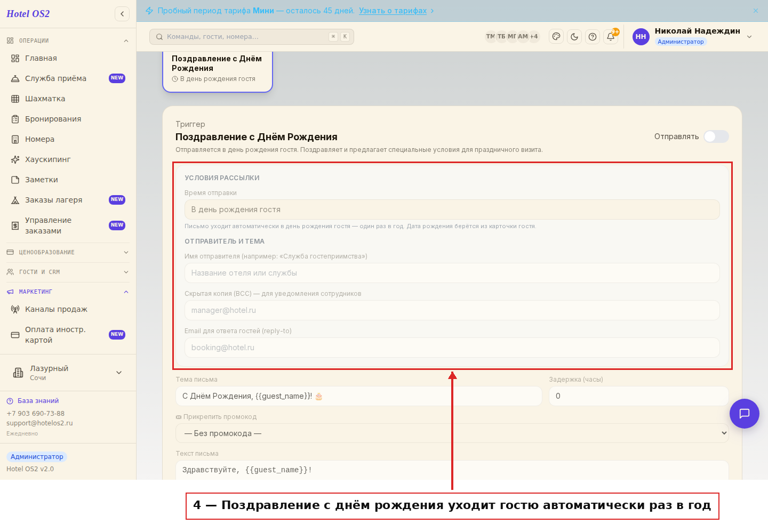Click the Каналы продаж broadcast icon
Viewport: 768px width, 532px height.
coord(15,309)
